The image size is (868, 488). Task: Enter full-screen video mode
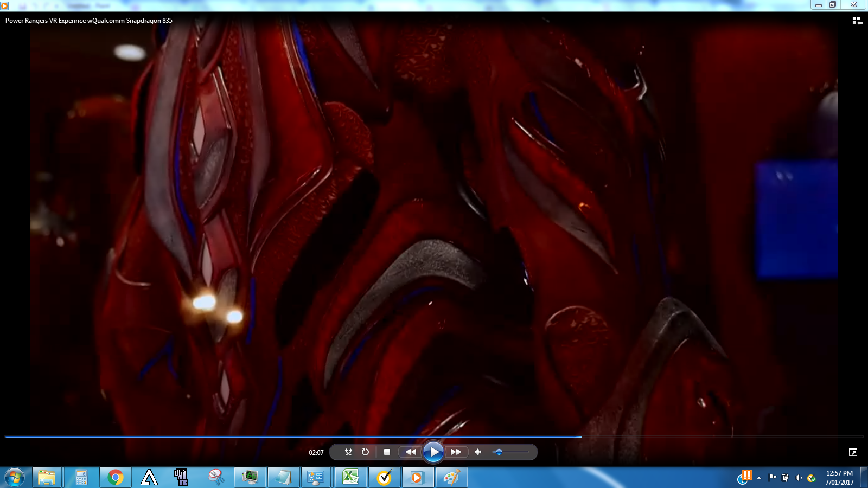(853, 452)
